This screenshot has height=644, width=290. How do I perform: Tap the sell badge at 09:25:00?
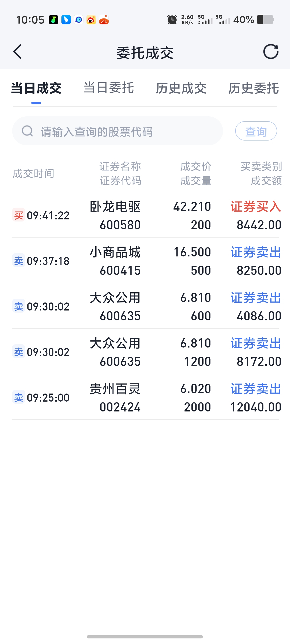18,397
